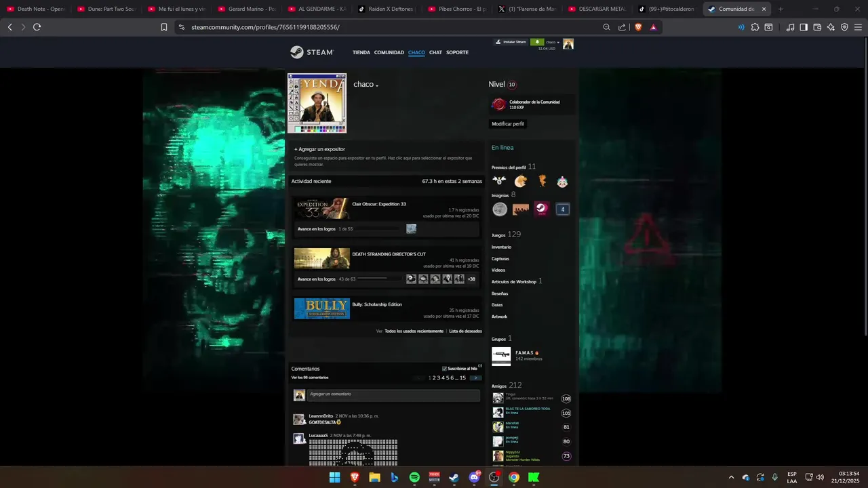Open the green notifications bell

click(x=537, y=42)
